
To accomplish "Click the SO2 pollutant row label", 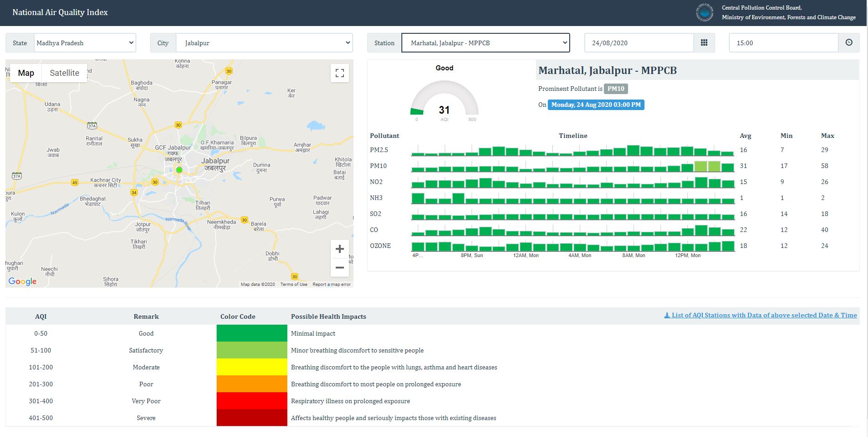I will pyautogui.click(x=375, y=214).
